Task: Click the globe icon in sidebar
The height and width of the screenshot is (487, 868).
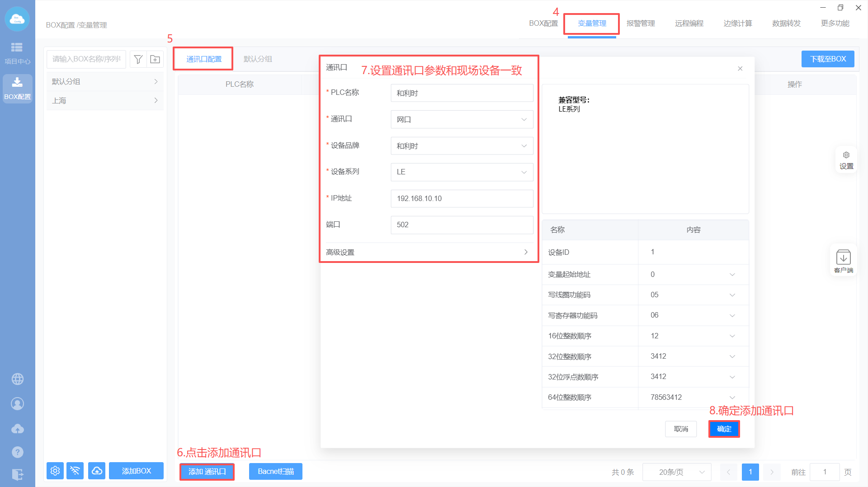Action: point(18,379)
